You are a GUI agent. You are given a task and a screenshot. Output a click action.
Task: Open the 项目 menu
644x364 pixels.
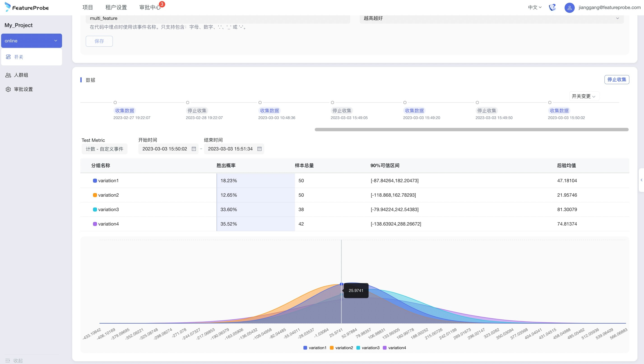pos(88,7)
